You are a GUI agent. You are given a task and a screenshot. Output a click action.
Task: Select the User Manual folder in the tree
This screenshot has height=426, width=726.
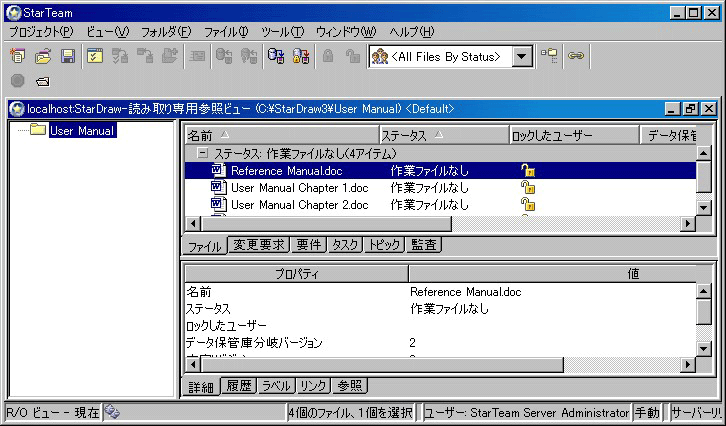click(x=82, y=131)
